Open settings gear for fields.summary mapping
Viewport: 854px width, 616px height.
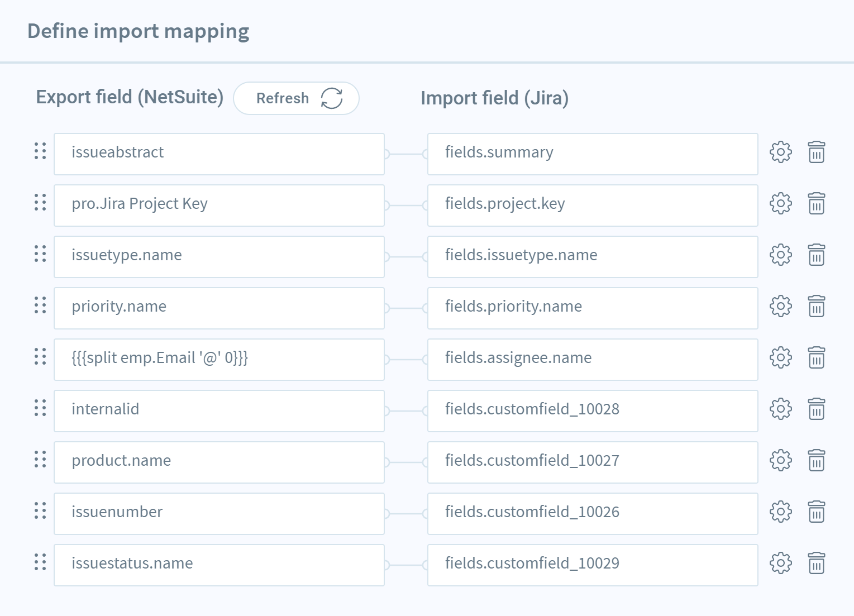click(780, 152)
